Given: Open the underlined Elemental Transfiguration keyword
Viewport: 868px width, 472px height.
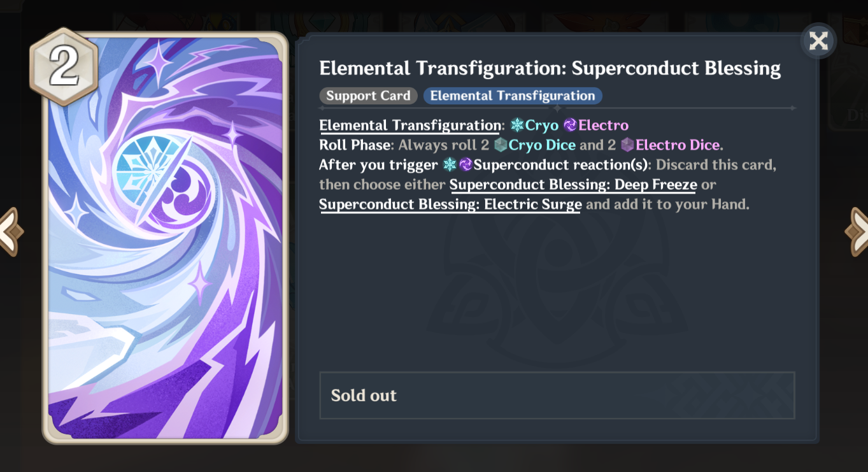Looking at the screenshot, I should [410, 125].
